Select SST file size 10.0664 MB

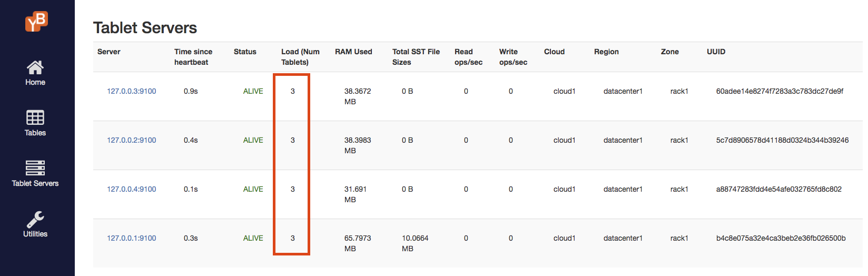pyautogui.click(x=415, y=243)
